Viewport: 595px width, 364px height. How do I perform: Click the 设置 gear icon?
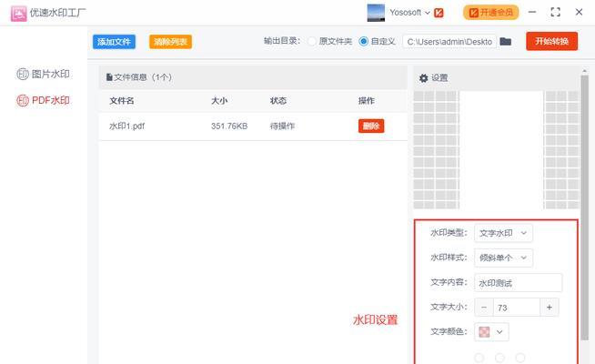tap(423, 78)
